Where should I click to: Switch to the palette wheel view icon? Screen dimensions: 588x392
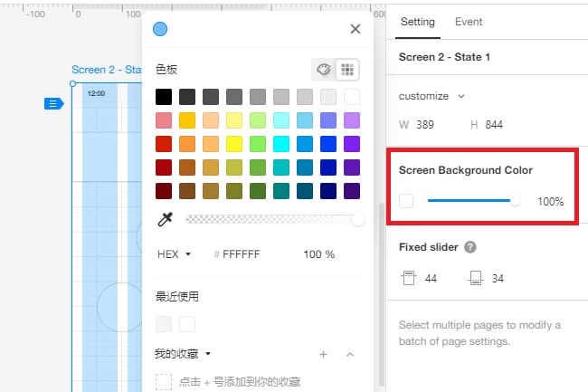[x=324, y=69]
